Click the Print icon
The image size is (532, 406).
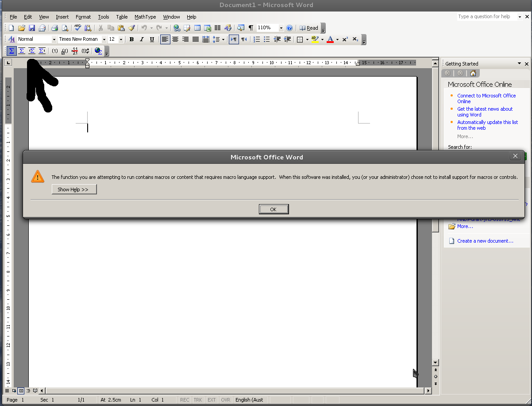pos(54,28)
